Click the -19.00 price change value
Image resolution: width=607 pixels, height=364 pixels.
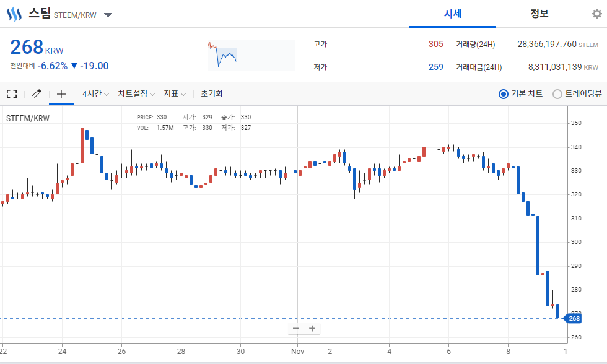94,66
